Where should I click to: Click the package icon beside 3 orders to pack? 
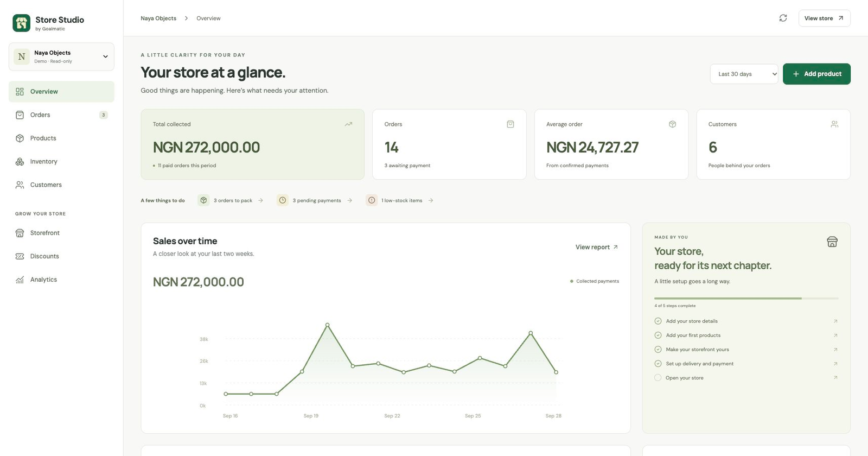[203, 200]
